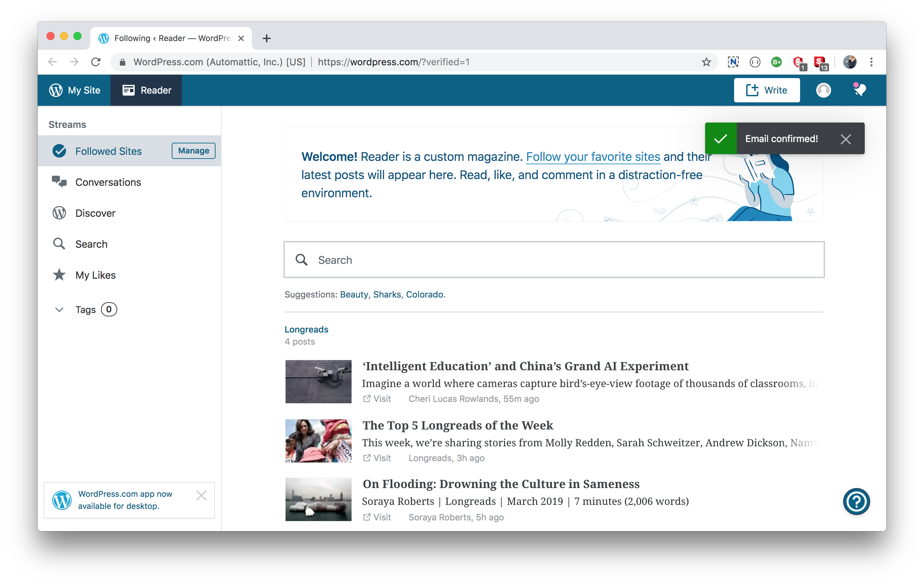Click the Follow your favorite sites link
Image resolution: width=924 pixels, height=585 pixels.
click(x=593, y=157)
